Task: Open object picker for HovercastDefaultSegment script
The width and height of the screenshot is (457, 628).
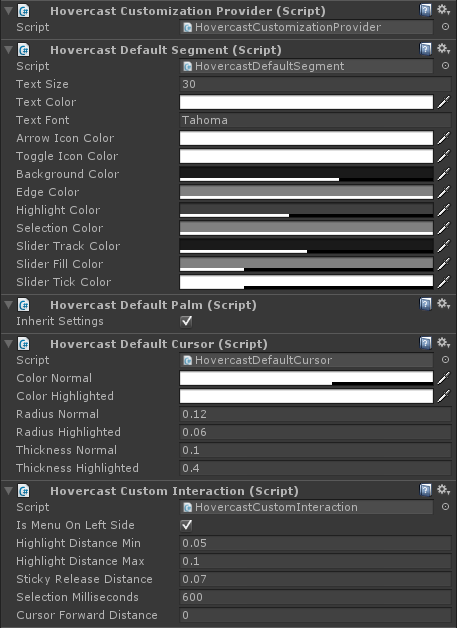Action: (445, 66)
